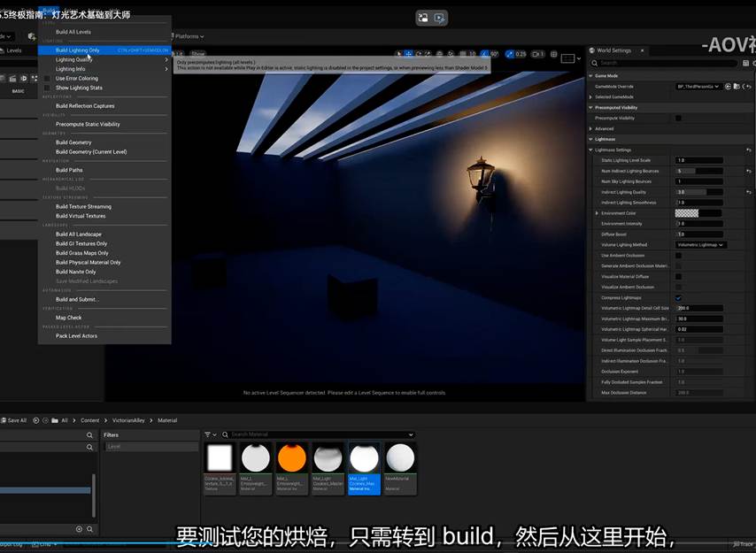The width and height of the screenshot is (756, 553).
Task: Click the World Settings table view icon
Action: point(744,63)
